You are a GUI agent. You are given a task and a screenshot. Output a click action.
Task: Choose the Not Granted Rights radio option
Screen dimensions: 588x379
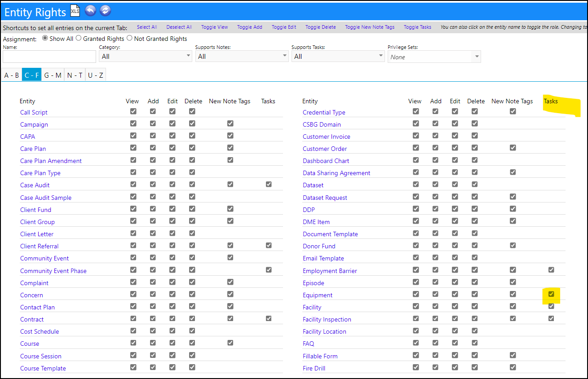pos(129,38)
